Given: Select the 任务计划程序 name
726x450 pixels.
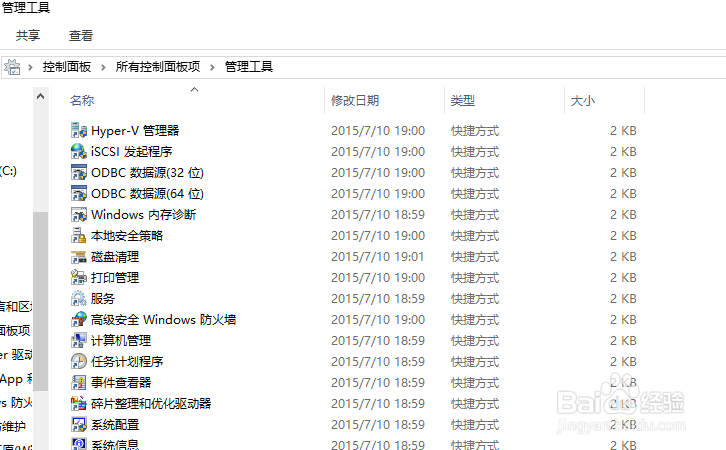Looking at the screenshot, I should point(127,361).
